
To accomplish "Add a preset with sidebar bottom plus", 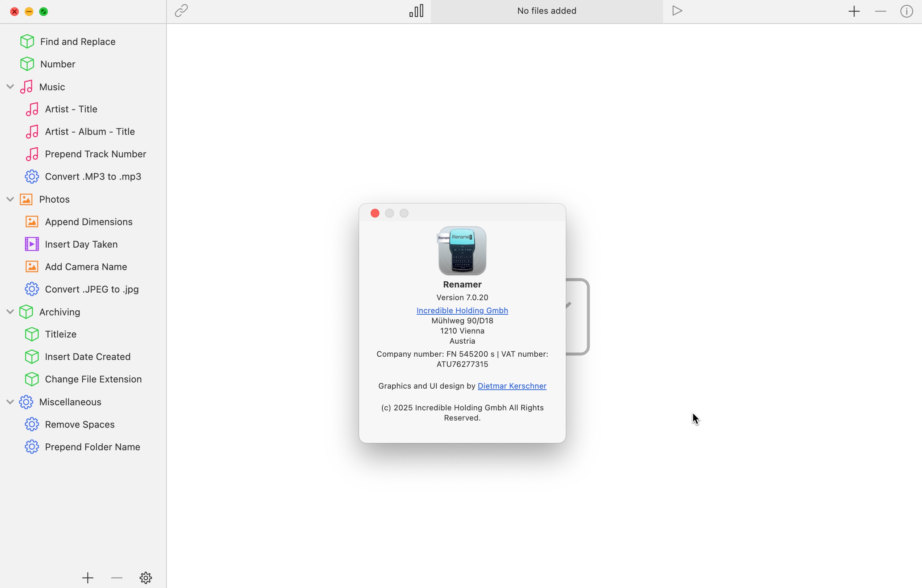I will (88, 577).
